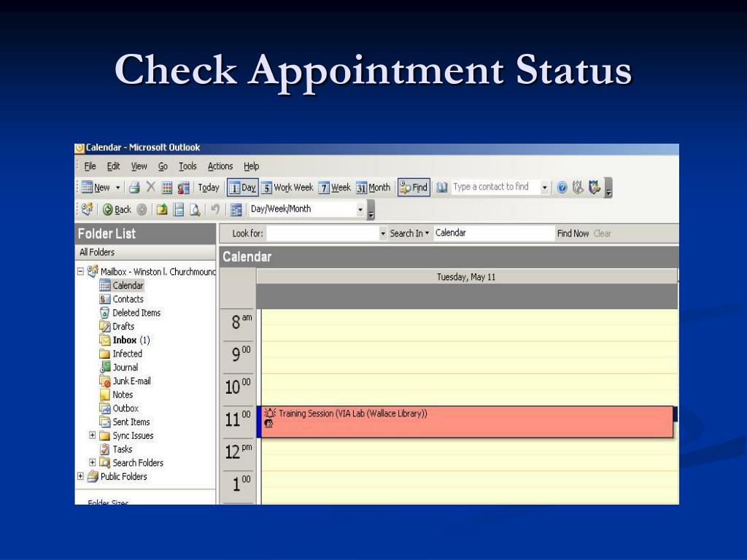Open Outbox folder
The height and width of the screenshot is (560, 747).
[119, 408]
